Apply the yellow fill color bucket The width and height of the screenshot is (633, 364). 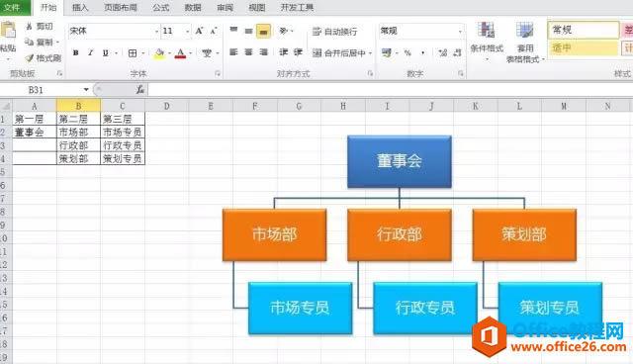[159, 53]
